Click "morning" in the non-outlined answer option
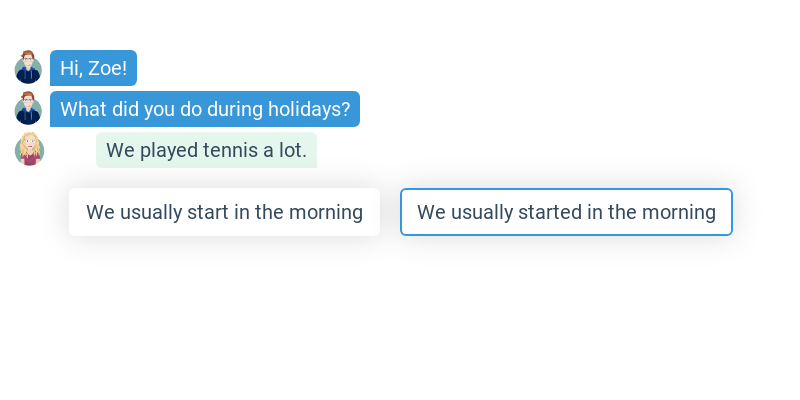The width and height of the screenshot is (800, 400). point(327,212)
